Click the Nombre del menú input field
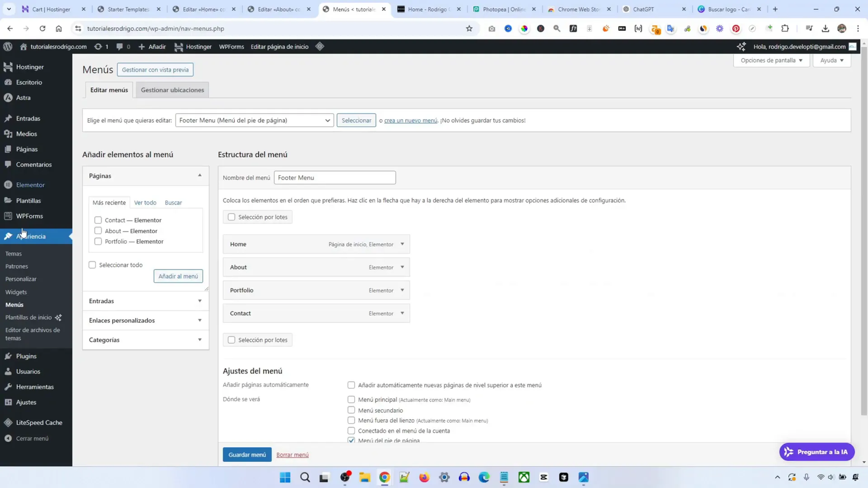868x488 pixels. (334, 177)
